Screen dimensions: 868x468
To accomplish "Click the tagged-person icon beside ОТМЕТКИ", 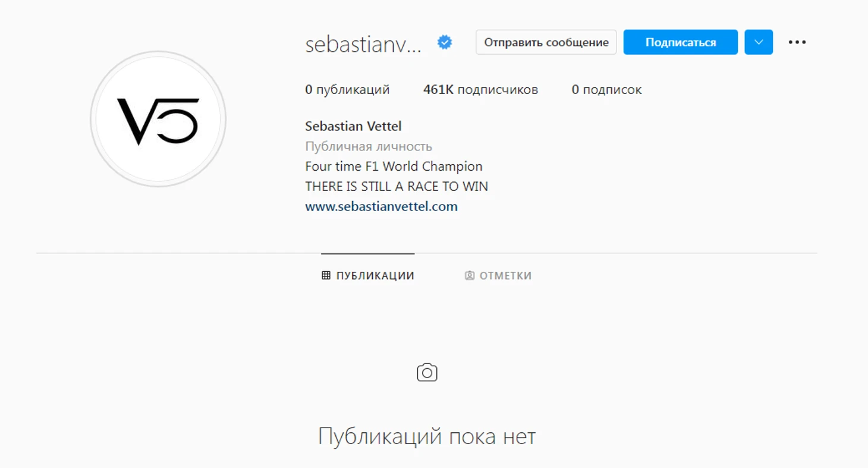I will (470, 275).
